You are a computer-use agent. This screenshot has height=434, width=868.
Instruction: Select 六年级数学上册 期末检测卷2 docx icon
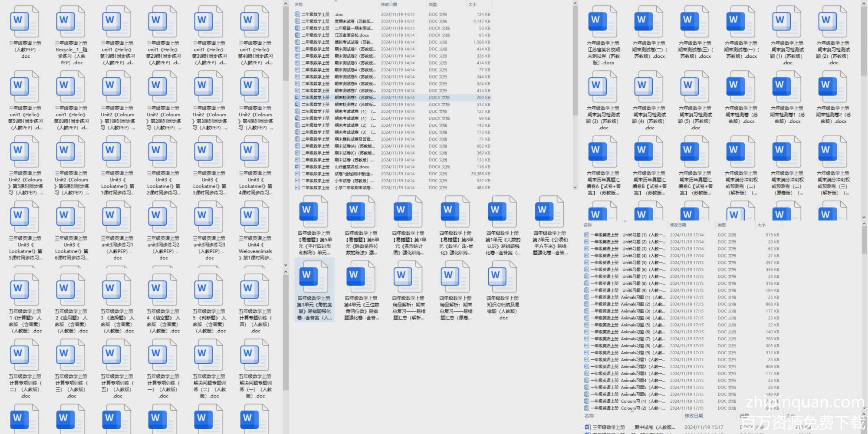coord(833,87)
